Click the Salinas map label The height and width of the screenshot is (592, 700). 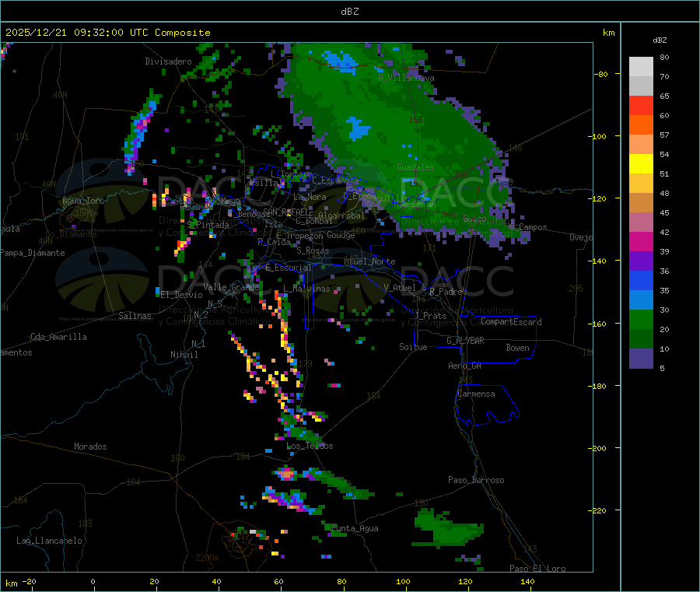(135, 316)
